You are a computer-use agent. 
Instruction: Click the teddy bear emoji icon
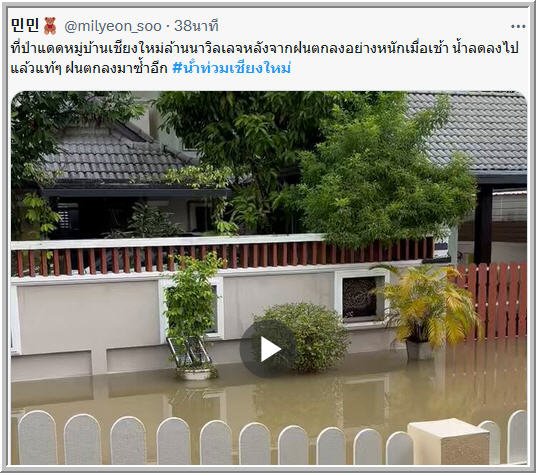point(50,26)
